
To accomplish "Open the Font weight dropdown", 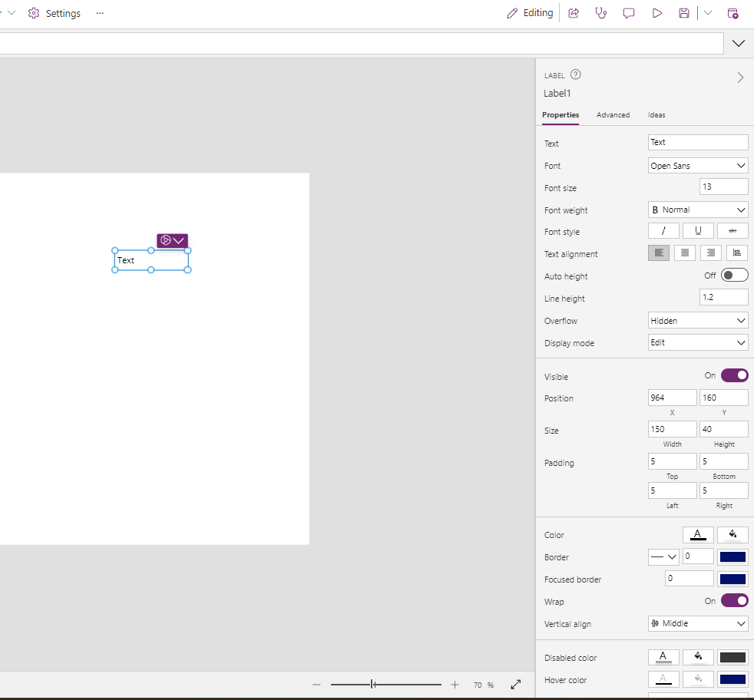I will click(698, 210).
